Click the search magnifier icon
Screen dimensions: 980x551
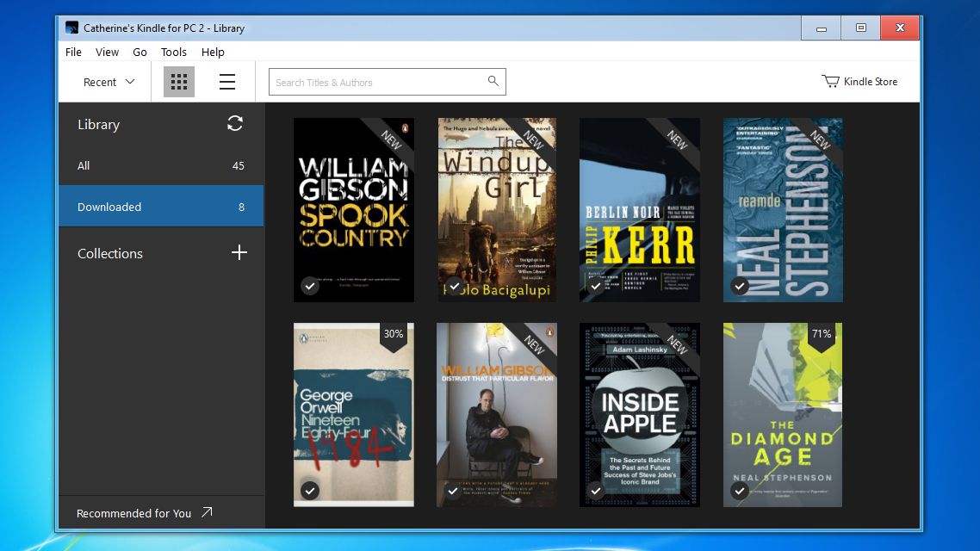(493, 81)
